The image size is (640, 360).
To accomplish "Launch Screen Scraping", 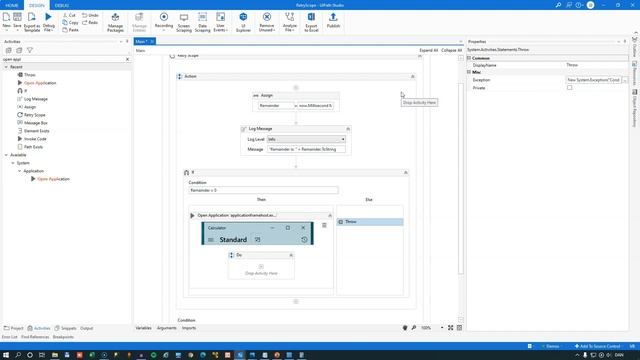I will pos(184,22).
